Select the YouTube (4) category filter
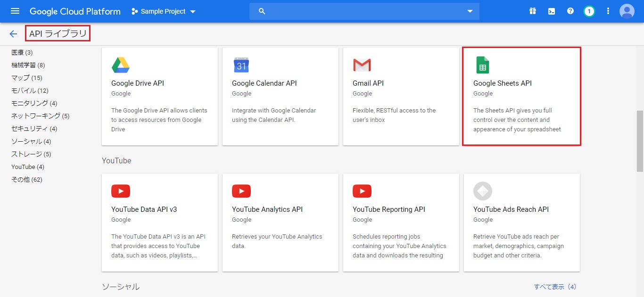Image resolution: width=644 pixels, height=297 pixels. pos(28,167)
